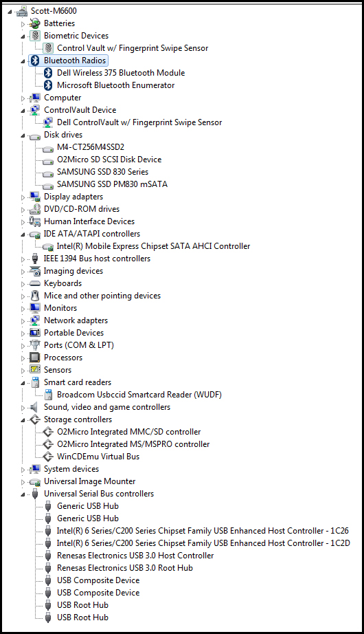
Task: Click the fingerprint icon beside Biometric Devices
Action: (35, 36)
